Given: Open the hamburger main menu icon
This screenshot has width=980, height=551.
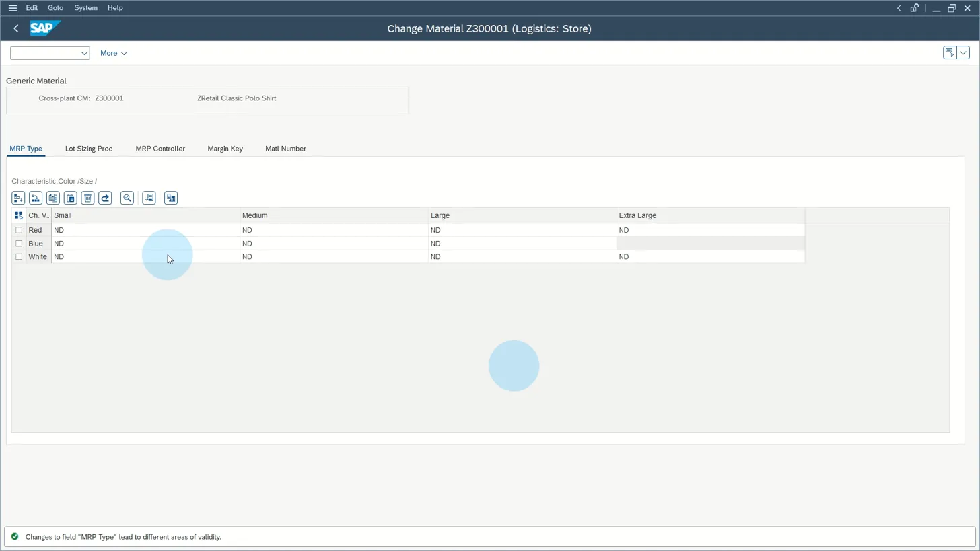Looking at the screenshot, I should click(x=12, y=8).
